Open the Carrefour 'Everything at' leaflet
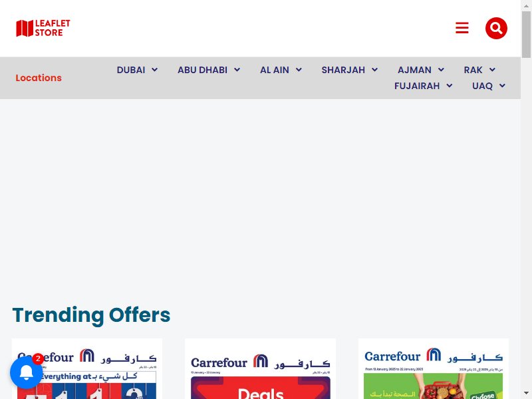The height and width of the screenshot is (399, 532). point(87,369)
